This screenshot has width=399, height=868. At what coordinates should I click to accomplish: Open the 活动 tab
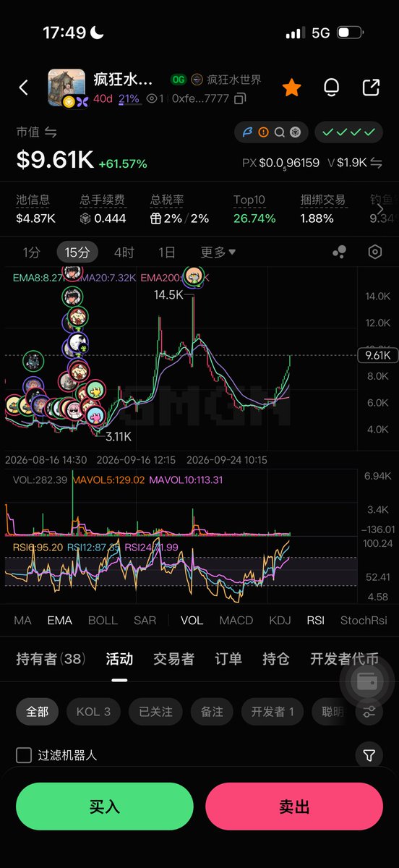pyautogui.click(x=119, y=659)
